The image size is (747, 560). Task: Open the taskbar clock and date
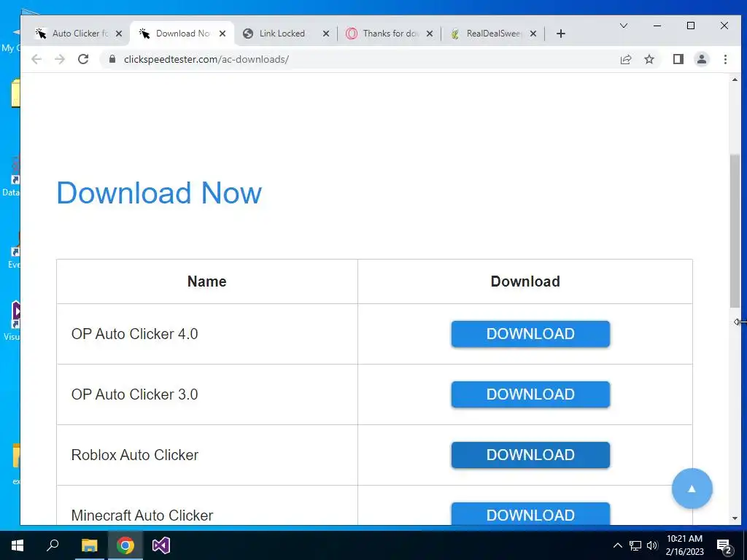684,545
